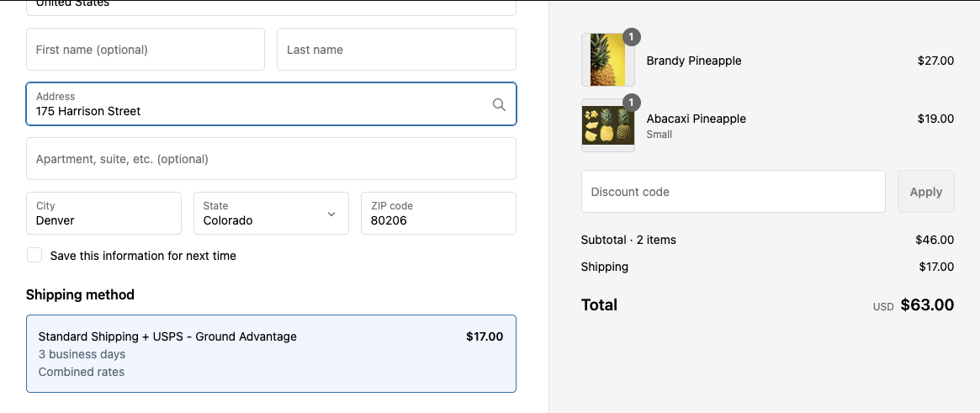
Task: Click the Abacaxi Pineapple product name
Action: pyautogui.click(x=696, y=119)
